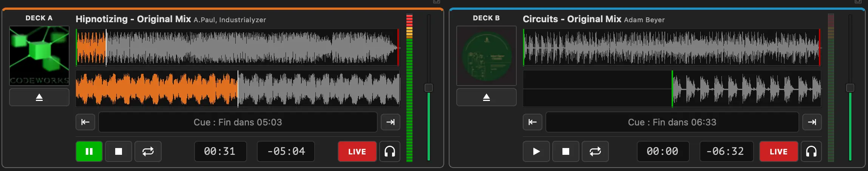Image resolution: width=868 pixels, height=171 pixels.
Task: Jump to previous cue on Deck B
Action: click(x=533, y=122)
